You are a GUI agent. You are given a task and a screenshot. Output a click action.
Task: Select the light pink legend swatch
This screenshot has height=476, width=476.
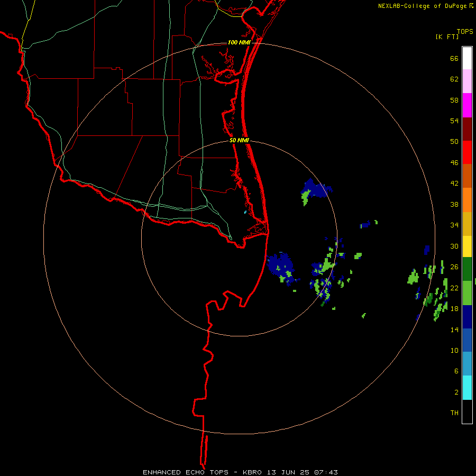[467, 81]
